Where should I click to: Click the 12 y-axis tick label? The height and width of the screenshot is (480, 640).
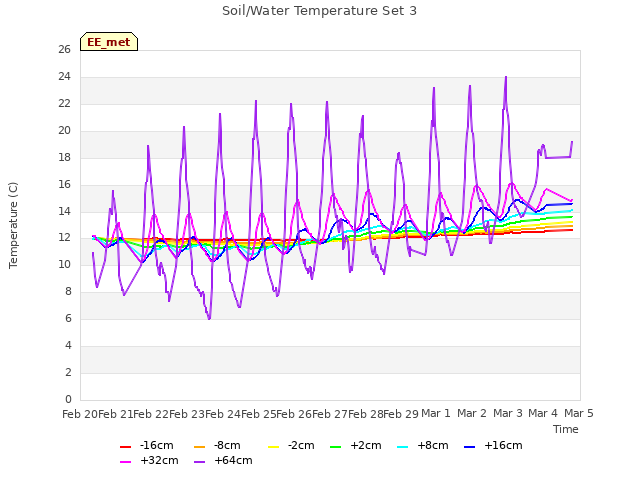tap(64, 238)
